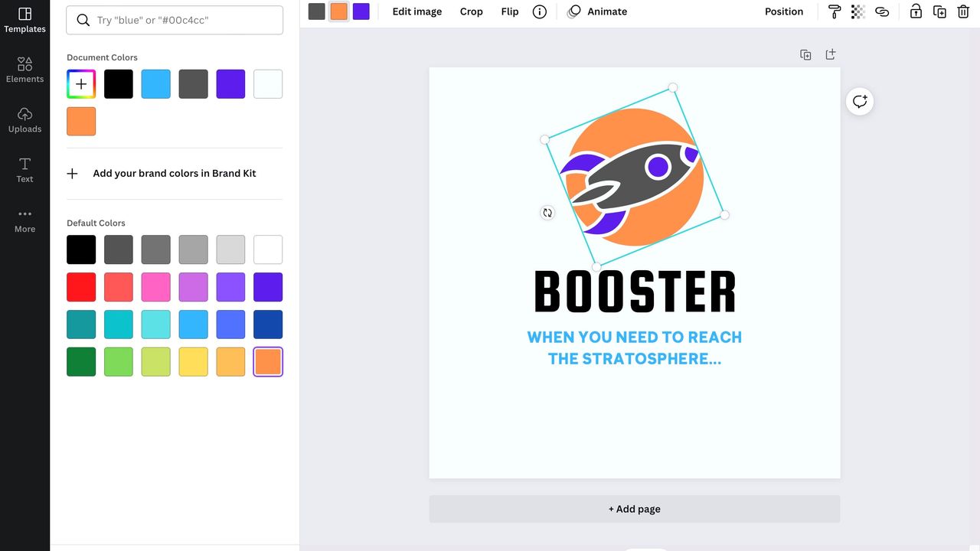Select light blue in Document Colors
The width and height of the screenshot is (980, 551).
156,84
